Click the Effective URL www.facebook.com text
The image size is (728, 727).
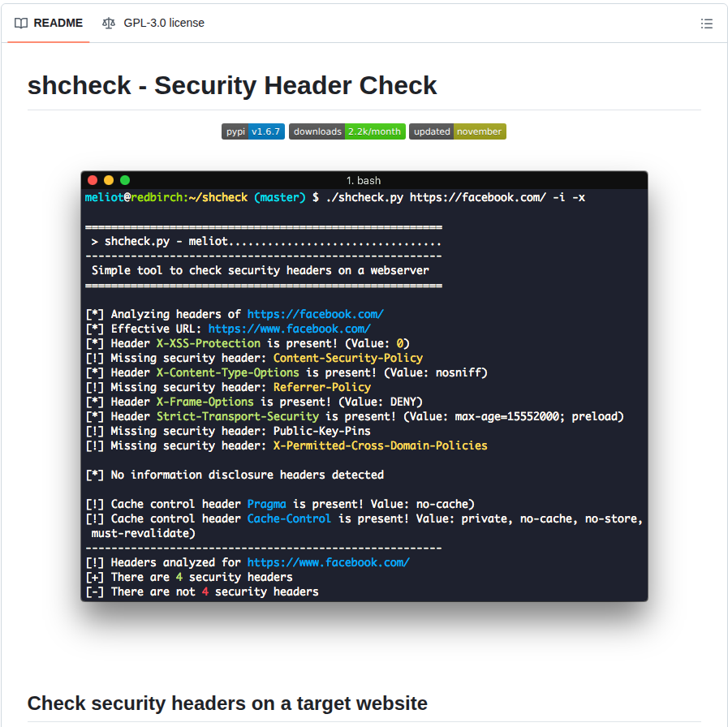[289, 329]
